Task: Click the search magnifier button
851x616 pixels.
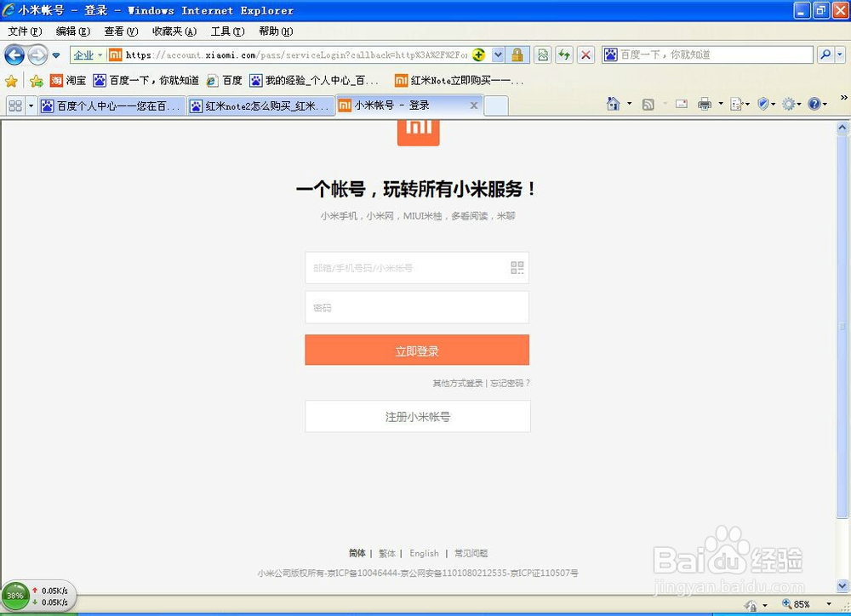Action: tap(825, 54)
